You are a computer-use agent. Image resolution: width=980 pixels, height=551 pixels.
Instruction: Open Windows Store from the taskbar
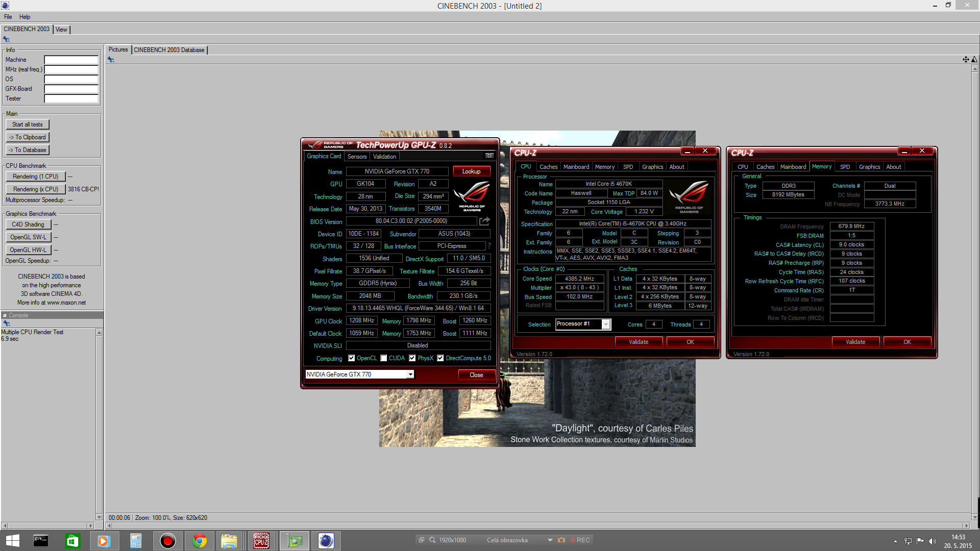coord(72,541)
